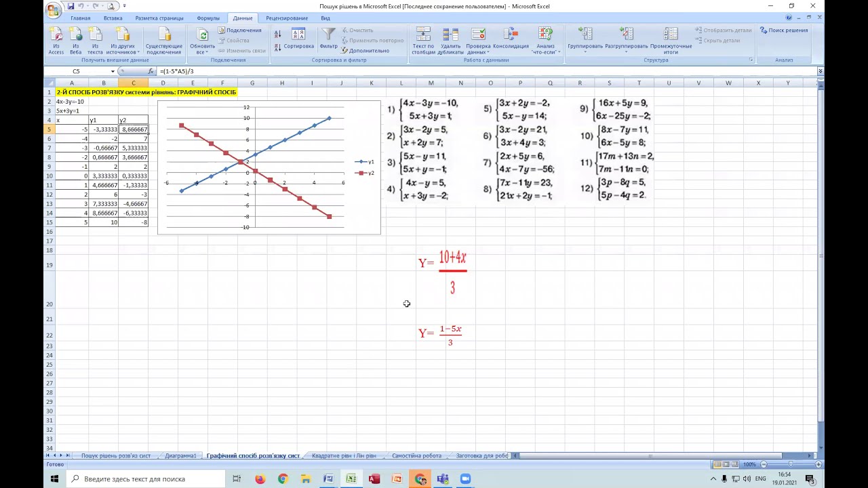The width and height of the screenshot is (868, 488).
Task: Open the Сортировка dialog
Action: click(x=298, y=39)
